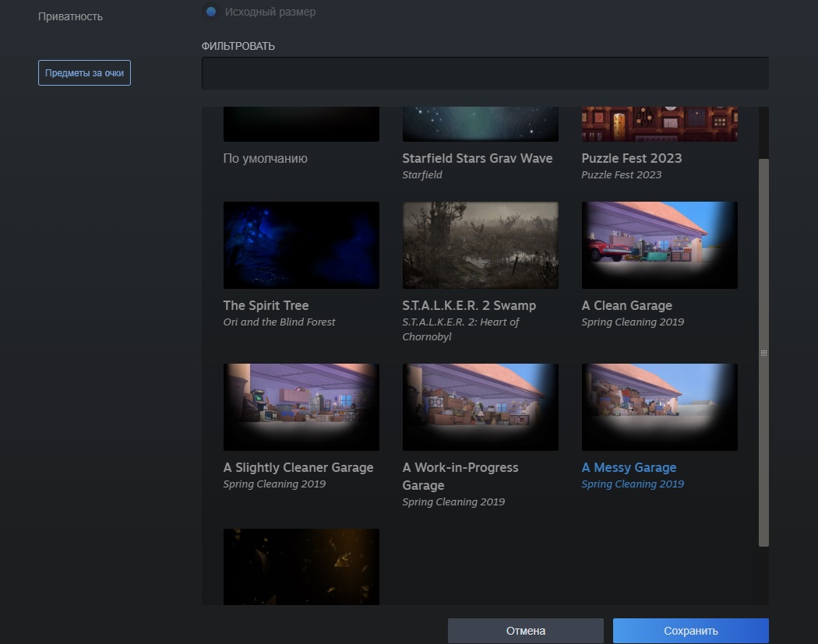Click A Work-in-Progress Garage title text

460,476
